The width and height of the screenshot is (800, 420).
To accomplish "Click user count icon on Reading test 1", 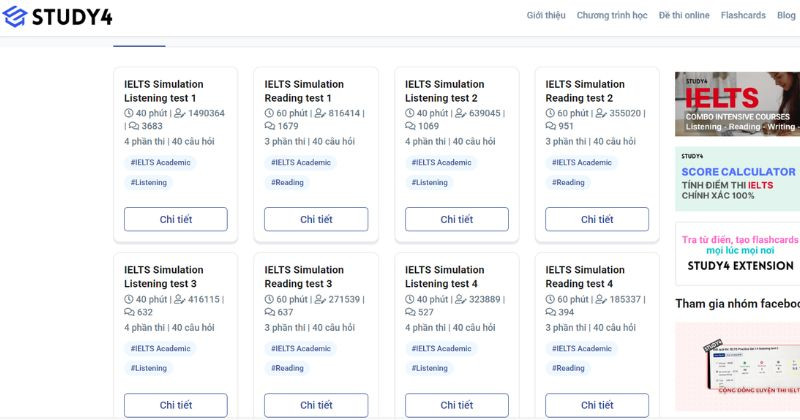I will click(x=320, y=114).
